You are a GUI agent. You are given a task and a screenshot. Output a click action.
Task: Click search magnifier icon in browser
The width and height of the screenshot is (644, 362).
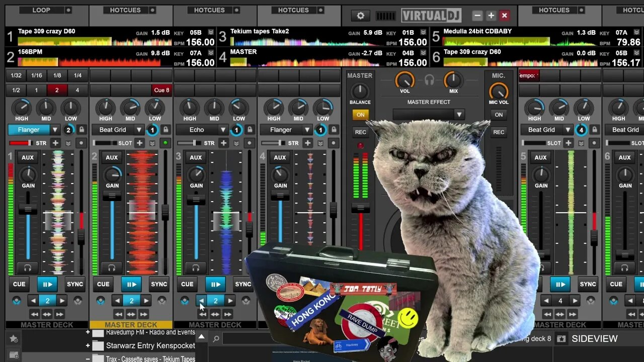coord(215,339)
